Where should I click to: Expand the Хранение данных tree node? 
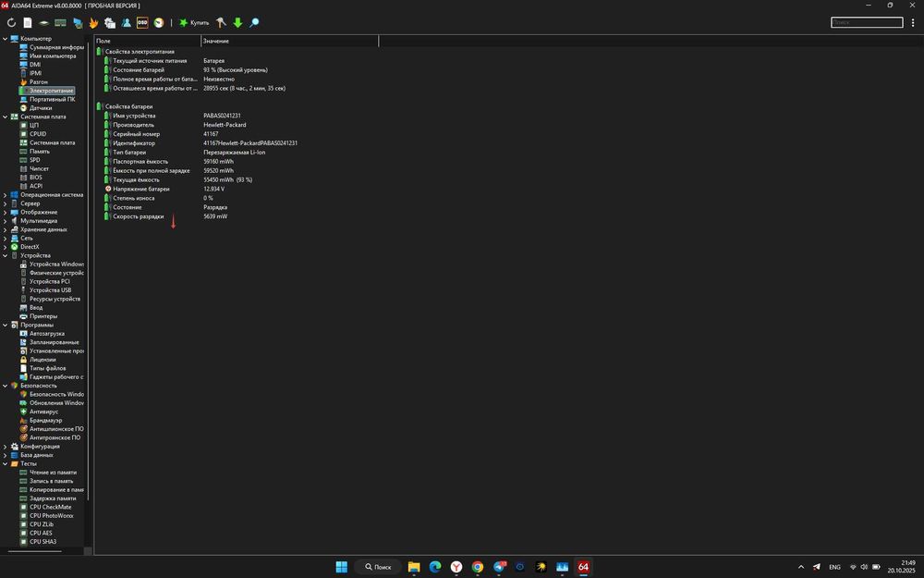6,229
